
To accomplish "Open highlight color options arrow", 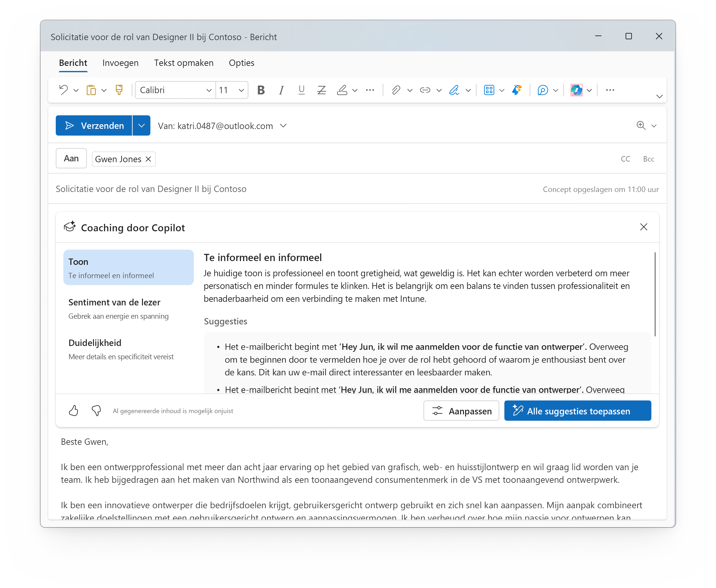I will point(355,90).
